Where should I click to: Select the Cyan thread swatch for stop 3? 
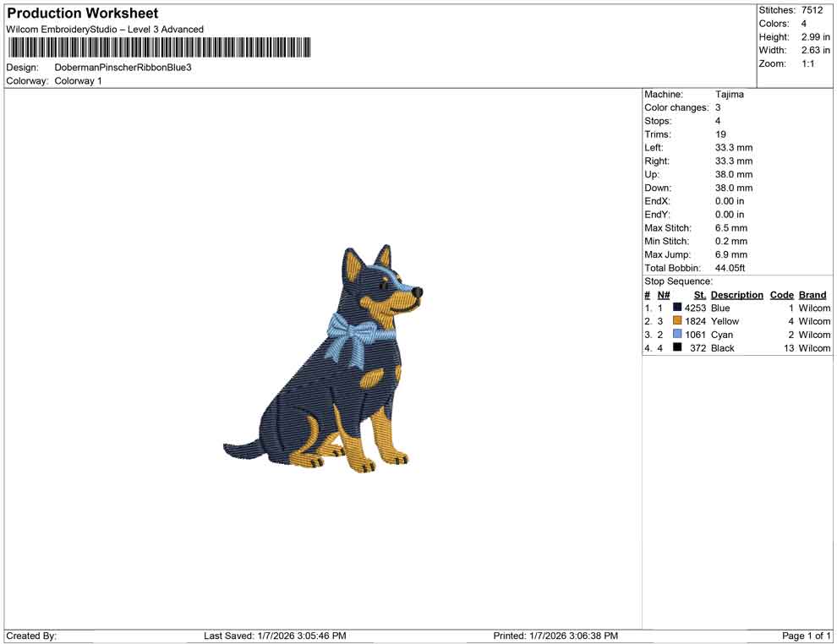tap(676, 335)
